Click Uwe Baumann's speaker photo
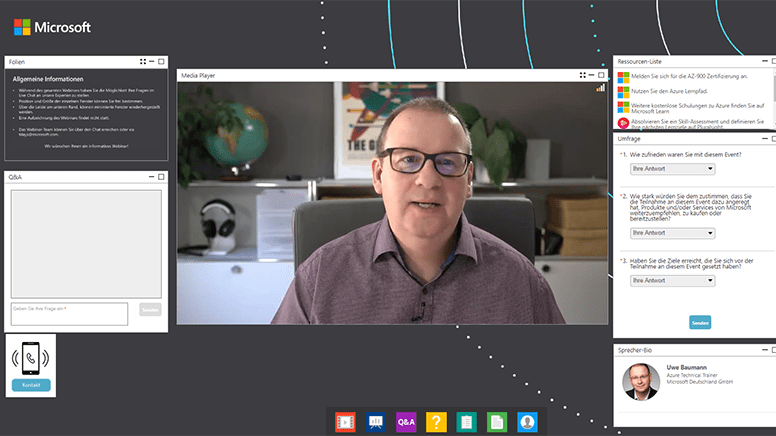 click(x=640, y=381)
